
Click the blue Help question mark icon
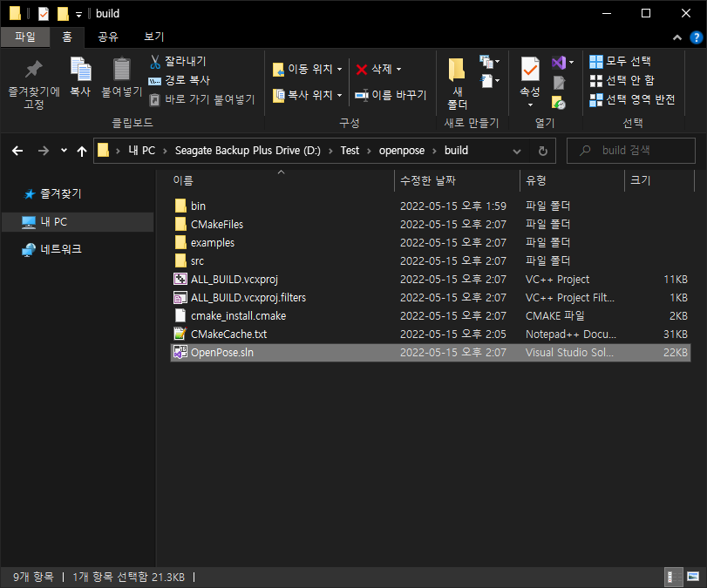coord(697,37)
